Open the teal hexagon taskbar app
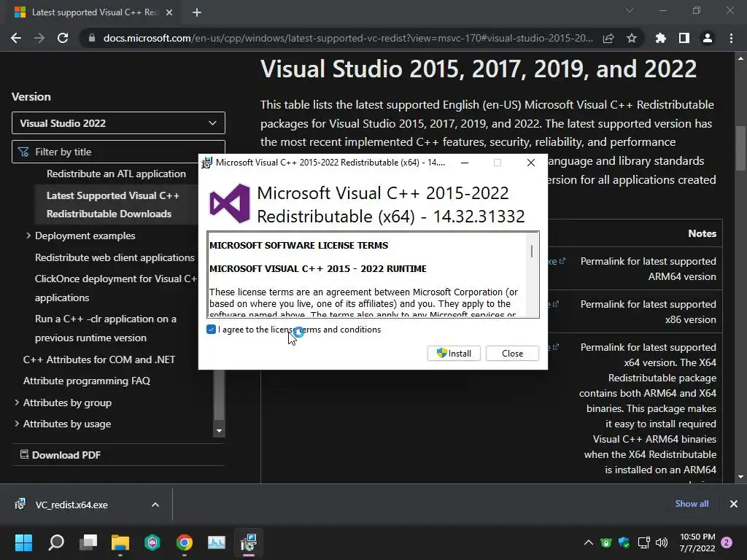The image size is (747, 560). click(152, 542)
